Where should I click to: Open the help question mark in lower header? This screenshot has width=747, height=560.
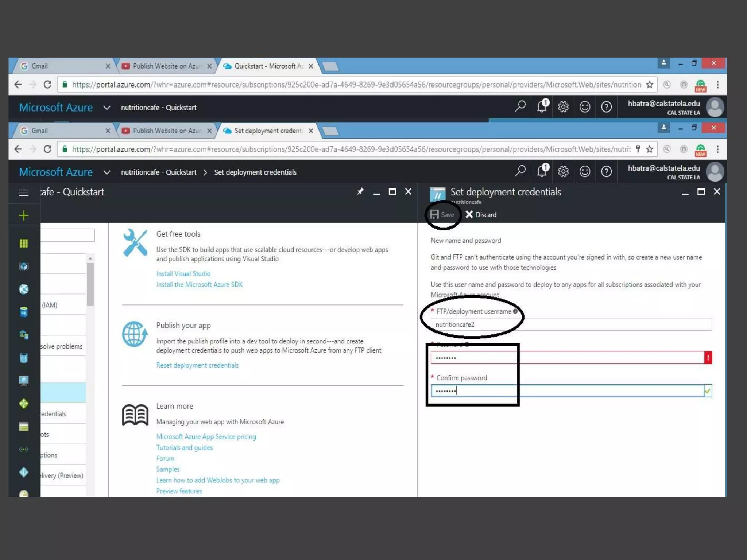click(606, 171)
